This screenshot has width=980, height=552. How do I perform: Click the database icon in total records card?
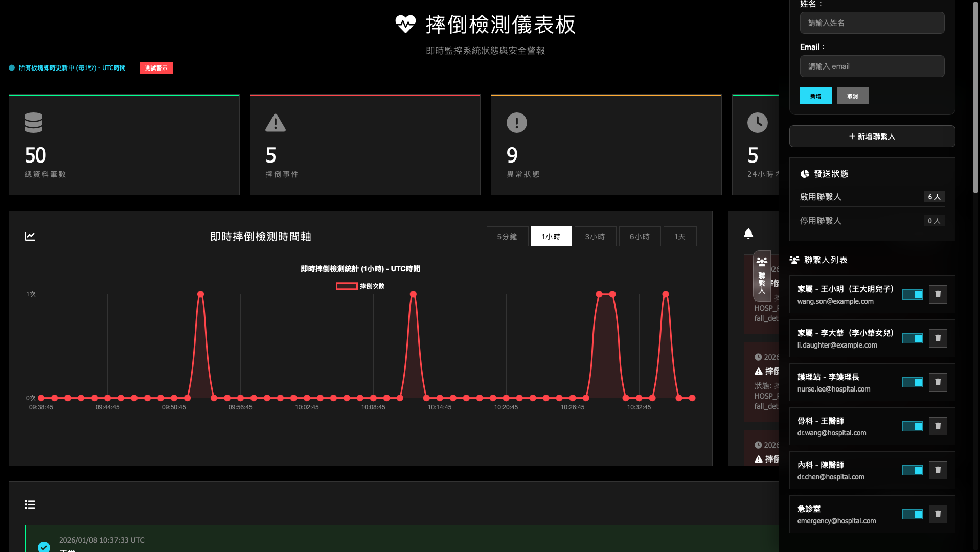point(34,123)
